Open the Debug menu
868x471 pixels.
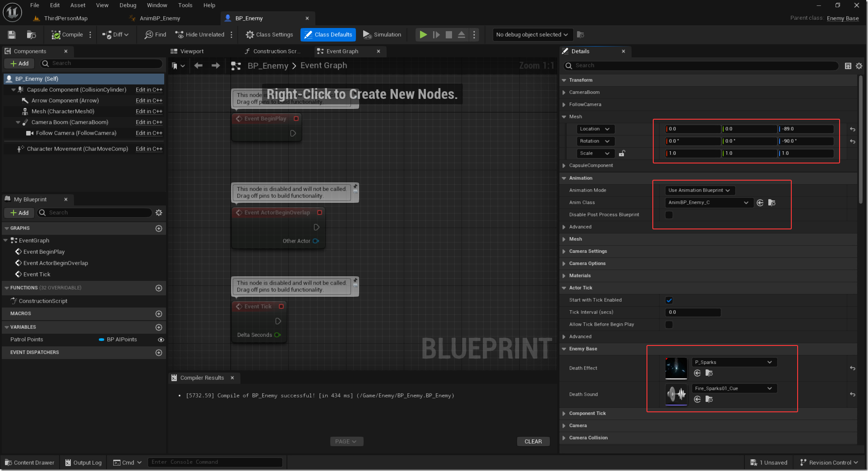[x=128, y=5]
